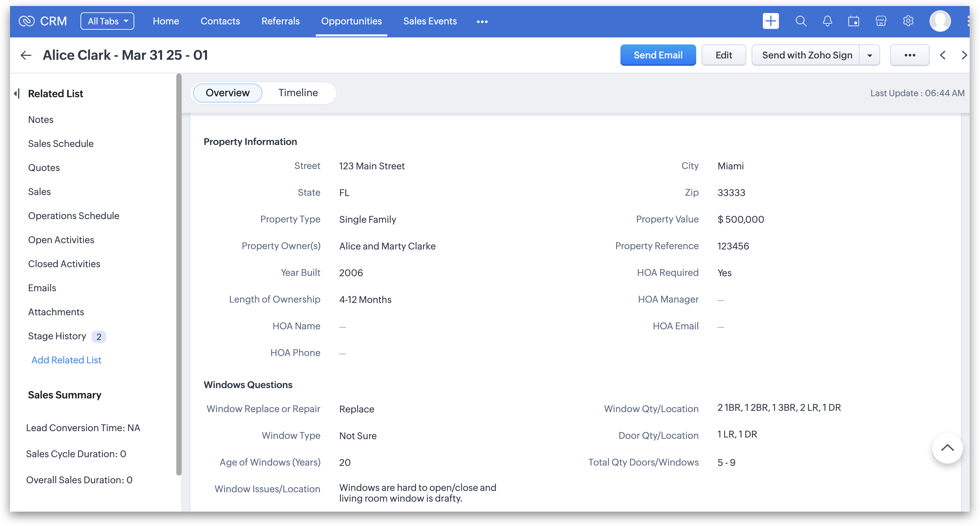This screenshot has width=980, height=526.
Task: Open more tabs ellipsis in navbar
Action: pos(482,22)
